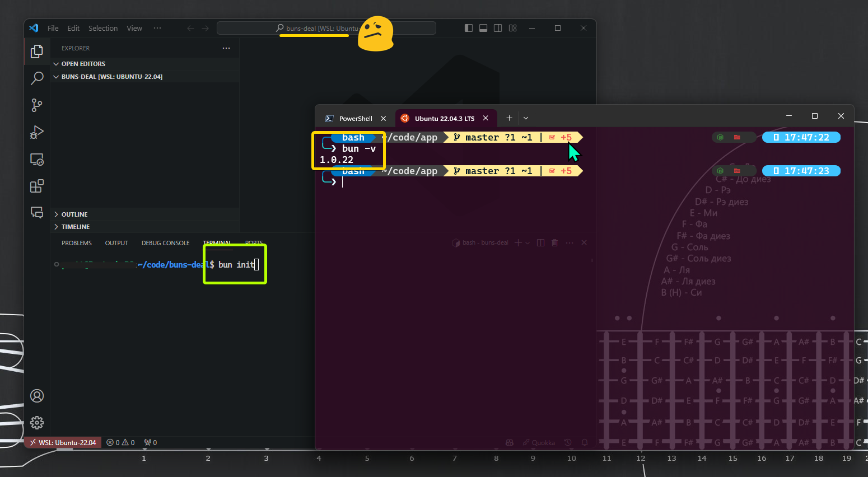The width and height of the screenshot is (868, 477).
Task: Open the Selection menu
Action: pos(103,28)
